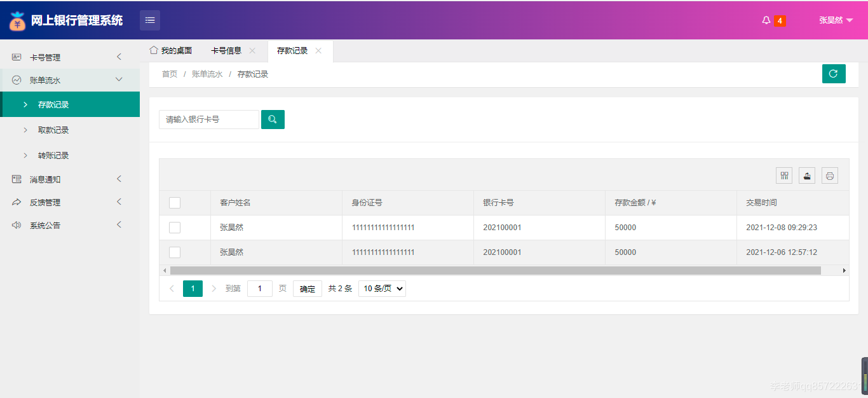The image size is (868, 398).
Task: Close the 存款记录 tab
Action: [x=318, y=51]
